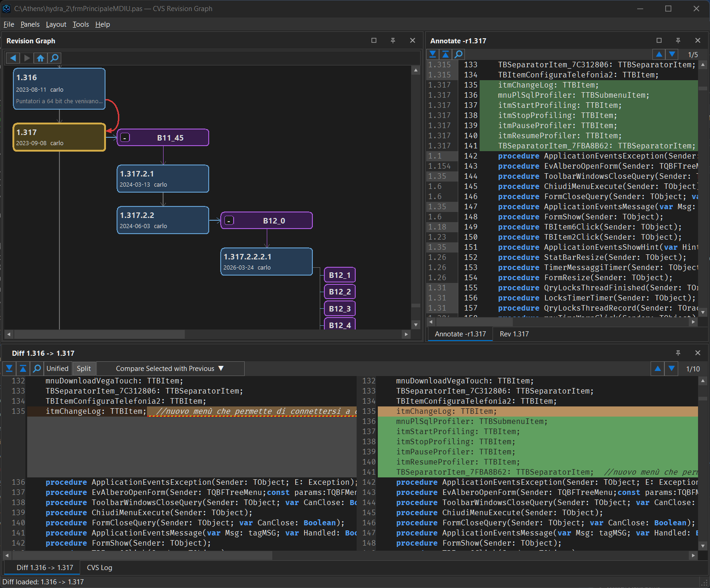710x588 pixels.
Task: Go to previous change in Annotate panel
Action: tap(659, 54)
